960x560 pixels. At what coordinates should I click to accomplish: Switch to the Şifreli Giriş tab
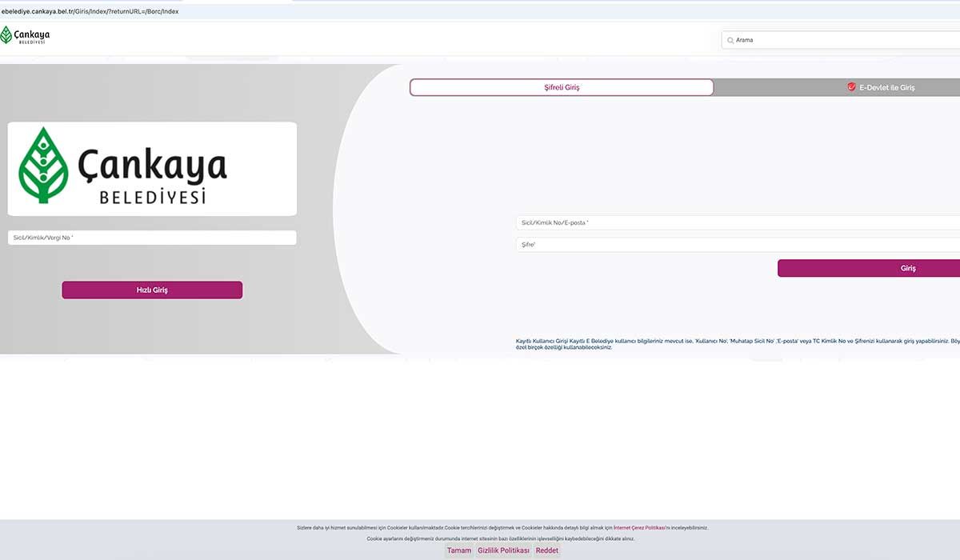pyautogui.click(x=561, y=87)
